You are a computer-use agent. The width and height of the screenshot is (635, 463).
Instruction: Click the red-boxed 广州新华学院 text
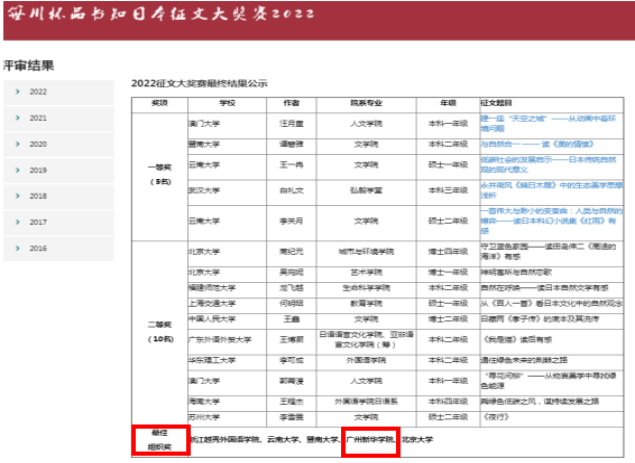[x=369, y=438]
